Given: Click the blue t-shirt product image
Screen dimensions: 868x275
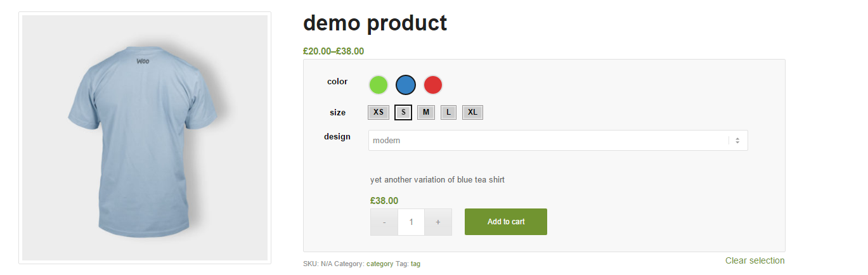Looking at the screenshot, I should click(x=145, y=137).
